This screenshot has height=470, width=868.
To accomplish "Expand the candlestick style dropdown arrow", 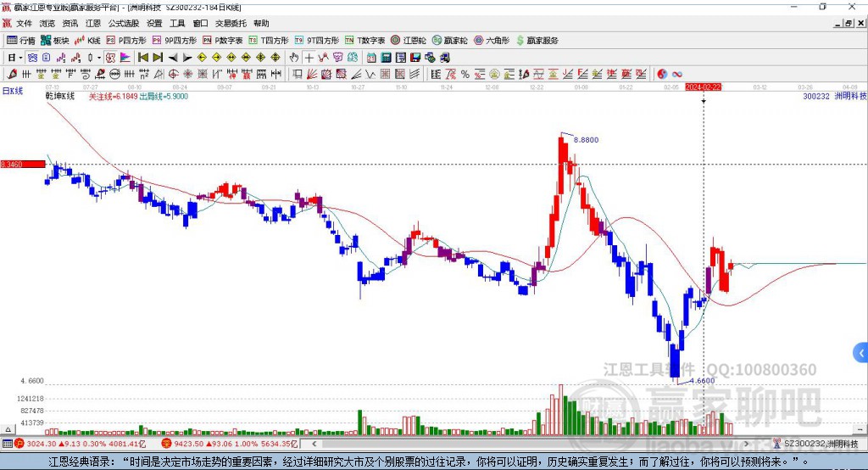I will 99,58.
